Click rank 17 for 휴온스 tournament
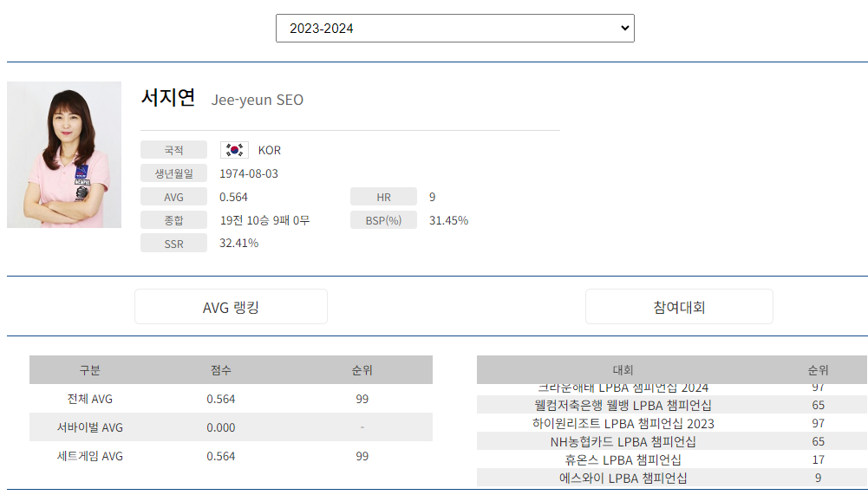This screenshot has width=868, height=495. click(x=819, y=459)
